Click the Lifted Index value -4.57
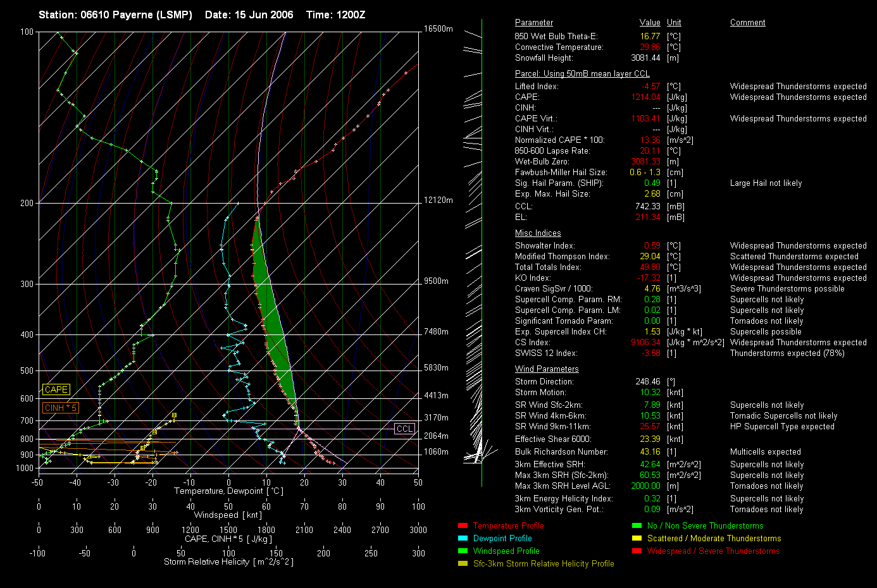This screenshot has width=877, height=588. point(650,86)
